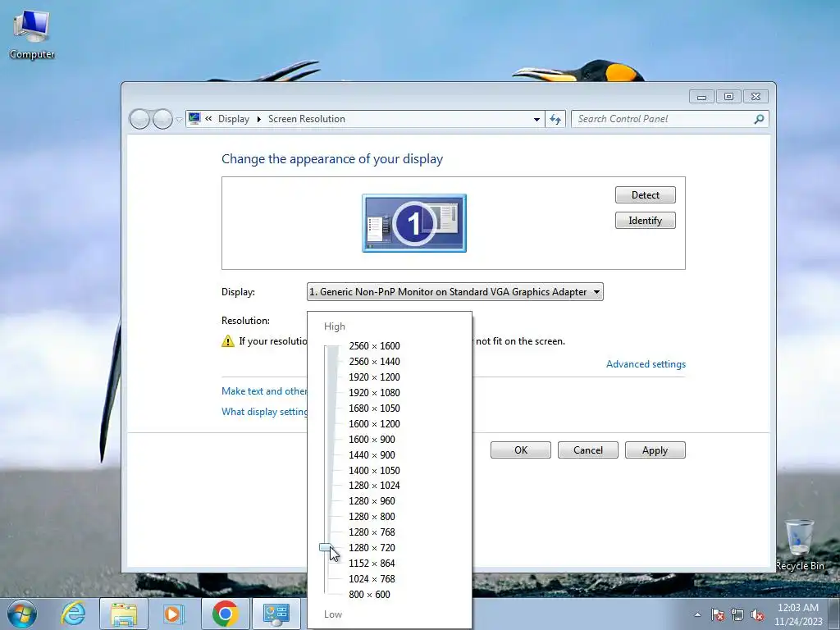Select 2560 × 1600 resolution
840x630 pixels.
(374, 346)
